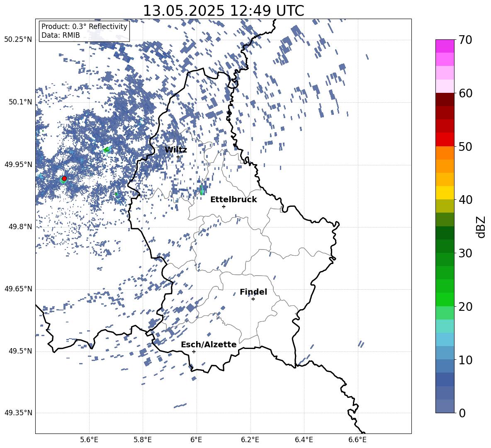Click the green echo near 49.98°N 5.67°E
491x448 pixels.
tap(107, 150)
